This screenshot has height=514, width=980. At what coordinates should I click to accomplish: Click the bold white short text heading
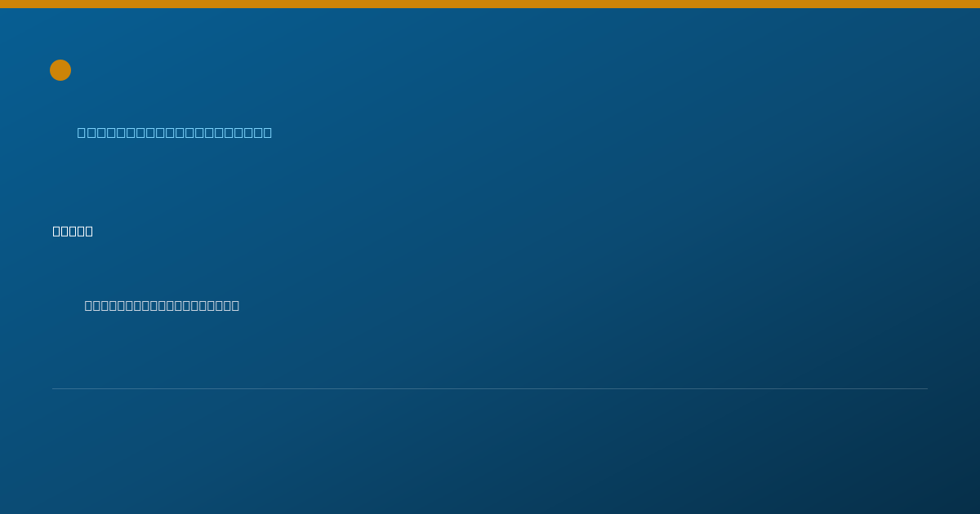pyautogui.click(x=73, y=231)
